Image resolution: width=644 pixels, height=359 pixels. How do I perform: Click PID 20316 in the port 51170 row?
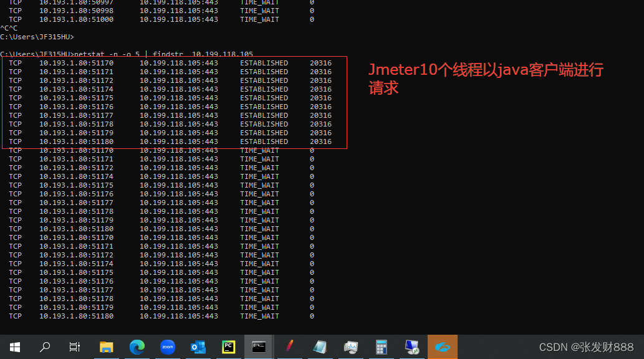pos(321,63)
